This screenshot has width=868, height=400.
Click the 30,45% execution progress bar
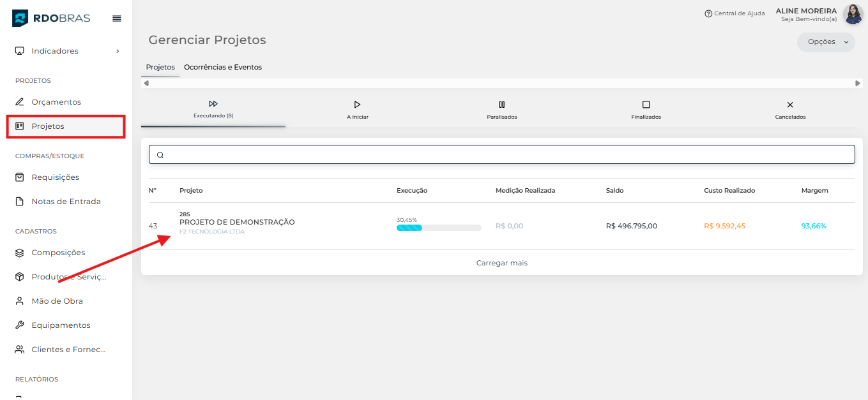(438, 227)
